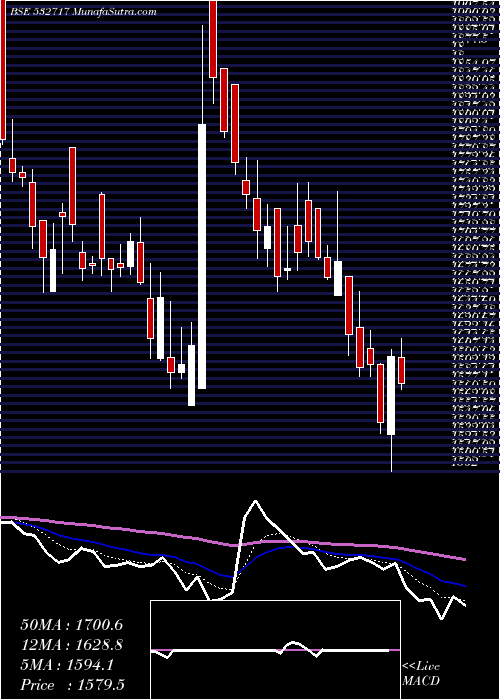Screen dimensions: 500x700
Task: Select the 5MA : 1594.1 value
Action: (67, 665)
